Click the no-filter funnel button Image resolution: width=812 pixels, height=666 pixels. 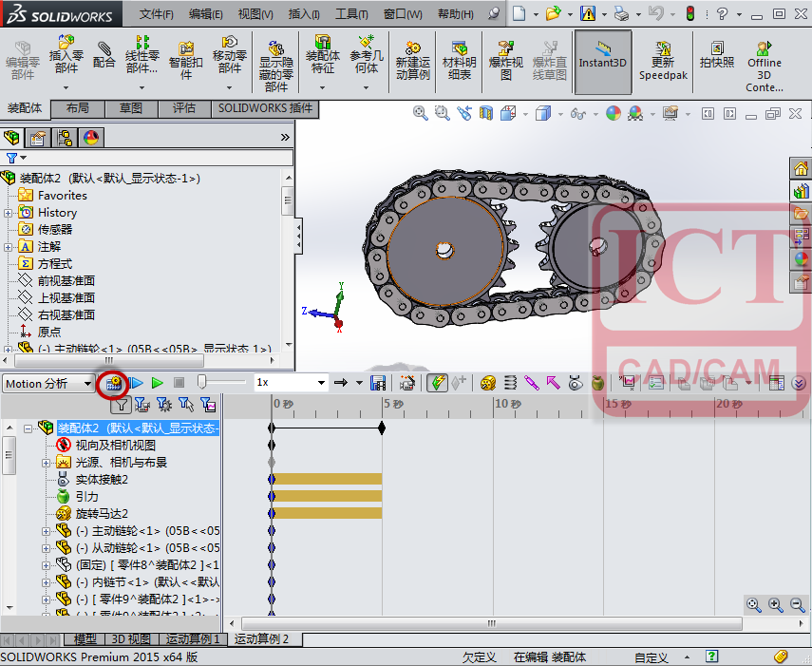(121, 405)
